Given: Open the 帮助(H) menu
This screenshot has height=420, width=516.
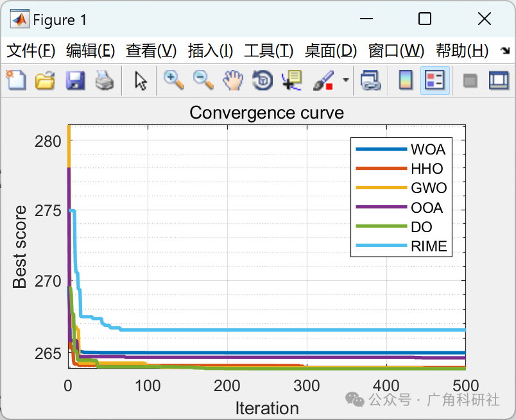Looking at the screenshot, I should coord(462,51).
